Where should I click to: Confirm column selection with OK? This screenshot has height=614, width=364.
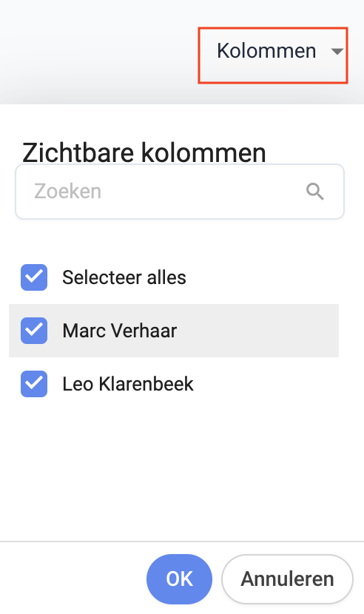180,578
